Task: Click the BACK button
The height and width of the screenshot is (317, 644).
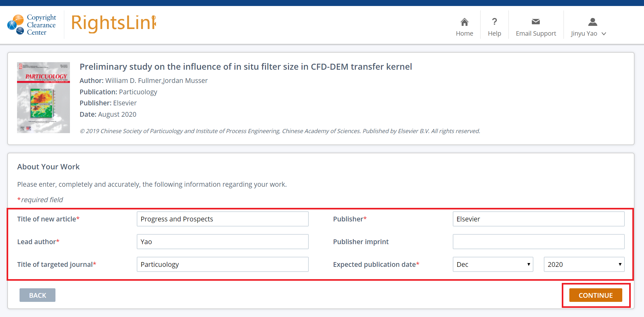Action: click(37, 295)
